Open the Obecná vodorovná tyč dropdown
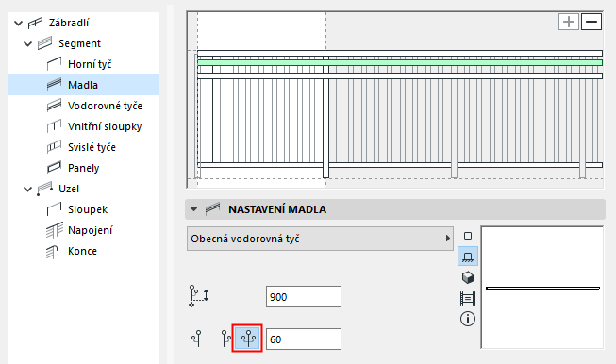616x364 pixels. [x=320, y=239]
